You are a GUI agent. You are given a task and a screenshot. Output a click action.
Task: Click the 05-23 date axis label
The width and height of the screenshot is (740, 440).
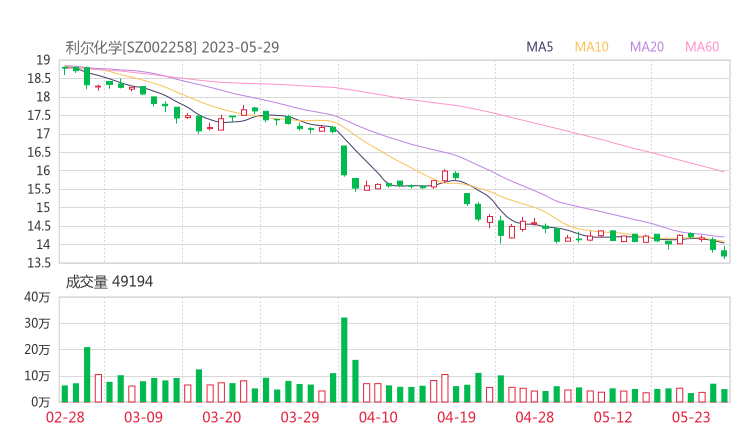(691, 417)
